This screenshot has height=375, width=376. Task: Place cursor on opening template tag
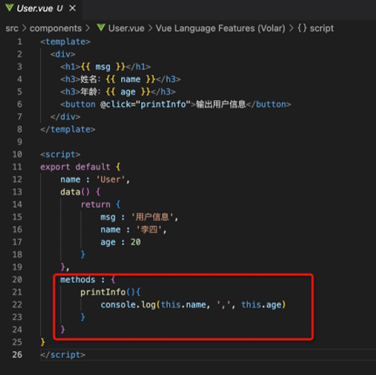click(x=65, y=42)
